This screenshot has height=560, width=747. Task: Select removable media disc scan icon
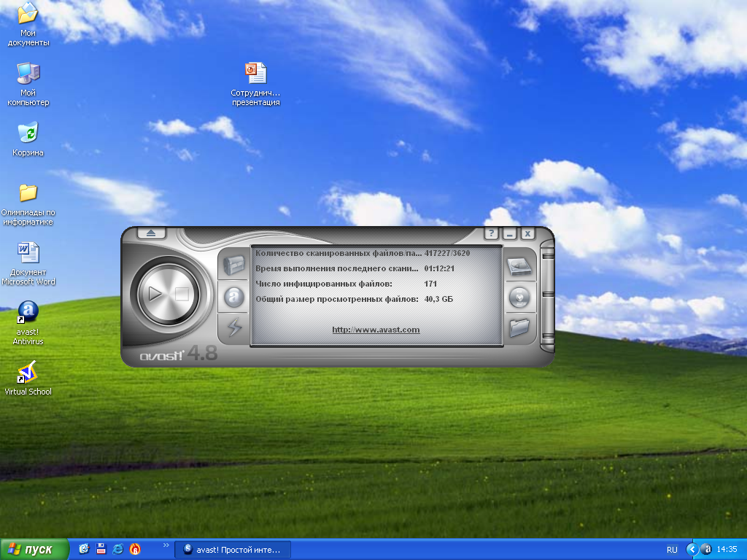click(x=519, y=297)
